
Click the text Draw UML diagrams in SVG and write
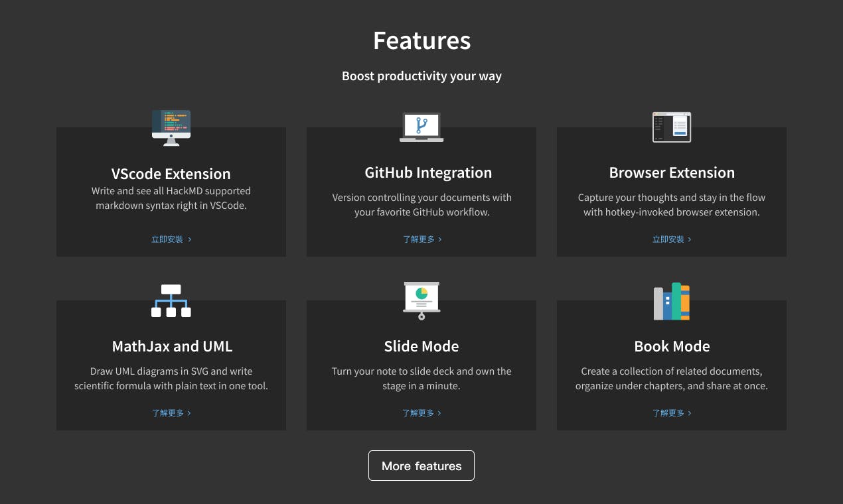click(x=171, y=371)
